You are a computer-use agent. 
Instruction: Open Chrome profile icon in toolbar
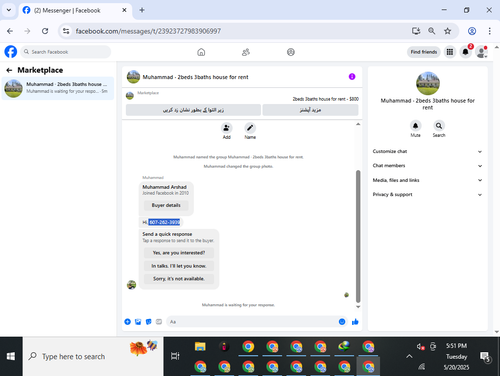[x=472, y=31]
